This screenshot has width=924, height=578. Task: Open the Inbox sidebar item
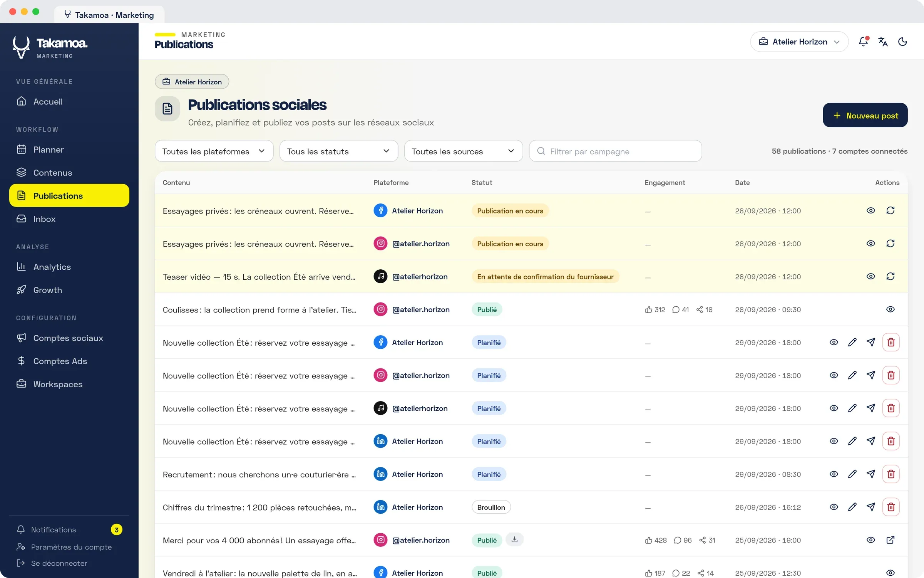pyautogui.click(x=69, y=219)
